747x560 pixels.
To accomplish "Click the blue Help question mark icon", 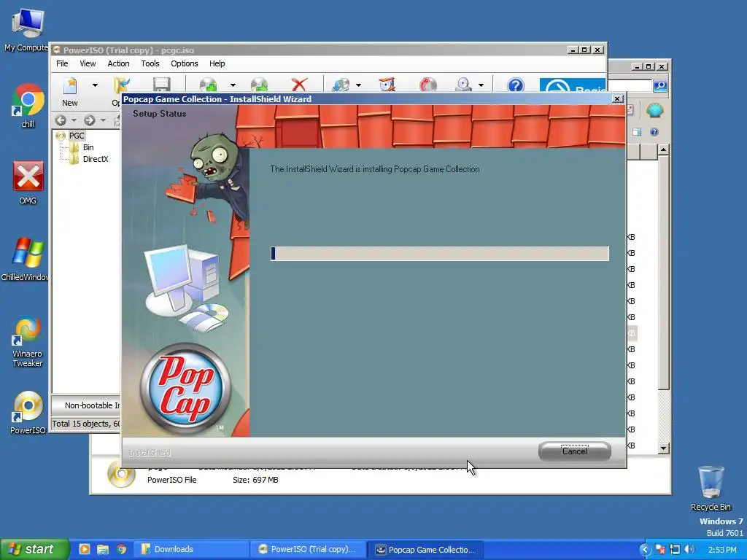I will point(516,85).
